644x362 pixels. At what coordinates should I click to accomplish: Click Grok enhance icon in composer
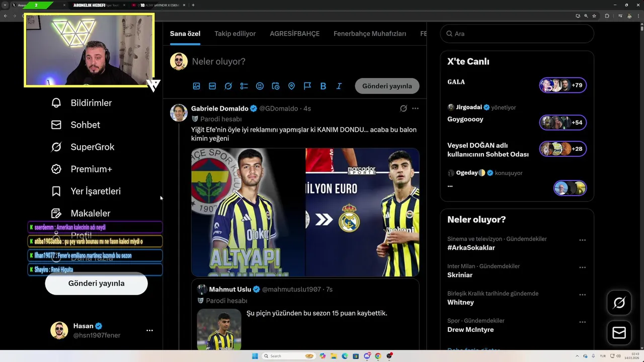point(228,86)
